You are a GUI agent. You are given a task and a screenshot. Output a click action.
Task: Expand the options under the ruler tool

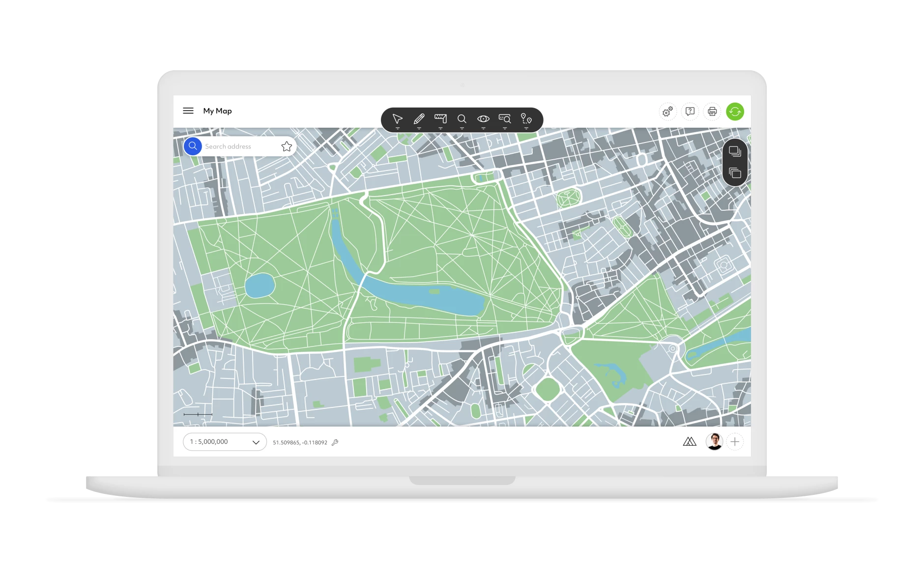440,128
